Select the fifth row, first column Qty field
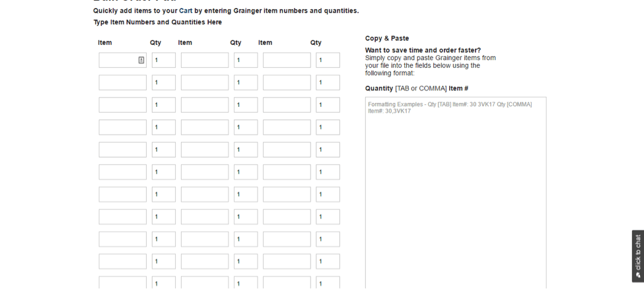Screen dimensions: 644x289 pos(164,149)
